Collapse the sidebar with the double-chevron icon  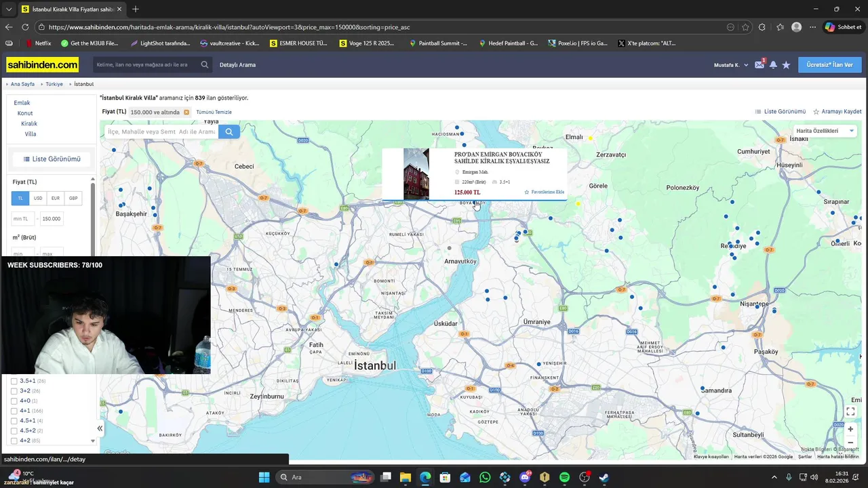pyautogui.click(x=100, y=428)
